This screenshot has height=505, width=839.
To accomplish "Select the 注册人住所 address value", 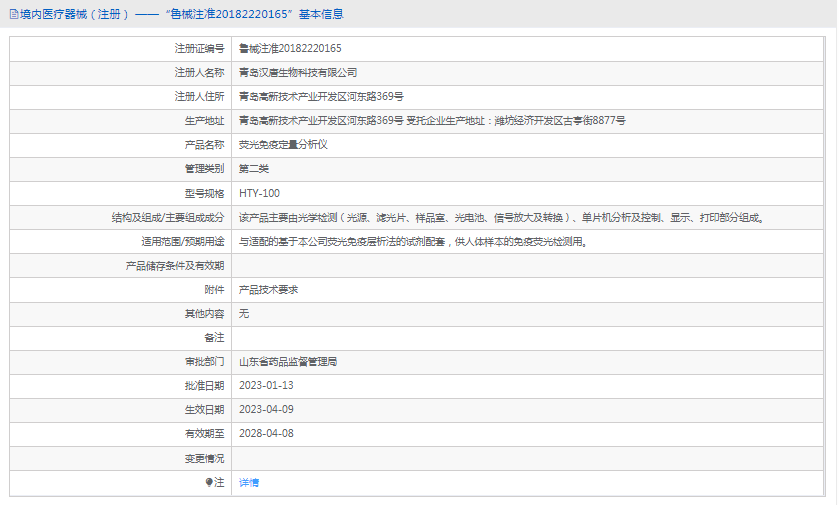I will click(x=321, y=97).
